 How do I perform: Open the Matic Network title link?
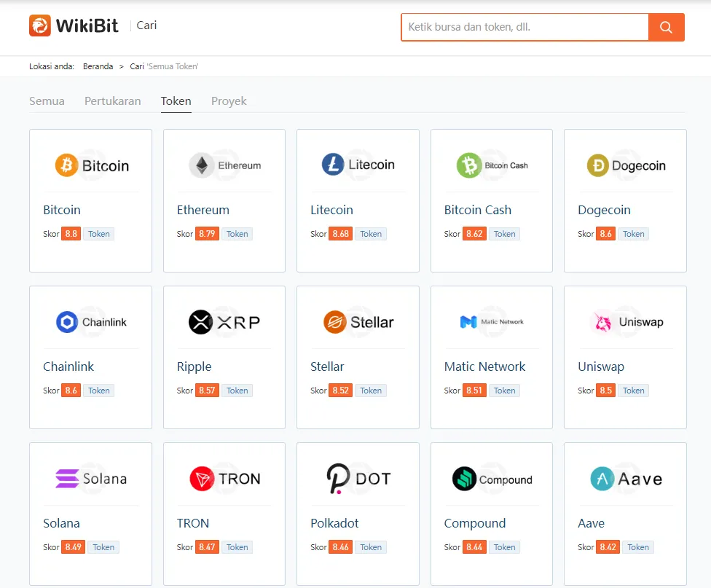[x=484, y=366]
